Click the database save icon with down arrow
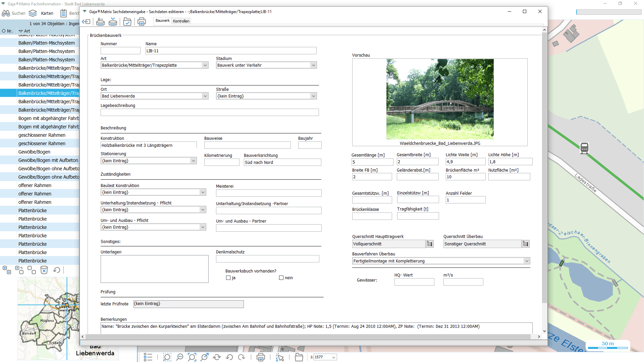This screenshot has width=644, height=362. [113, 22]
